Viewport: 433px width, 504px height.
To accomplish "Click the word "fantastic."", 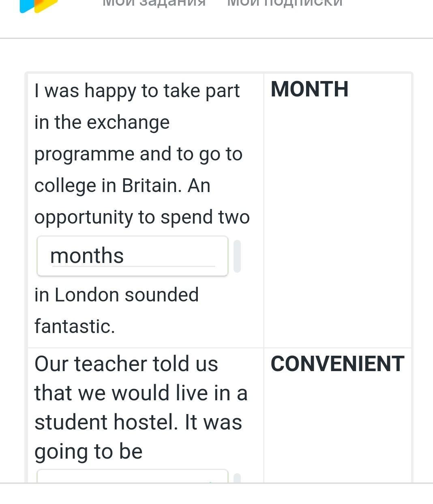I will pos(75,327).
